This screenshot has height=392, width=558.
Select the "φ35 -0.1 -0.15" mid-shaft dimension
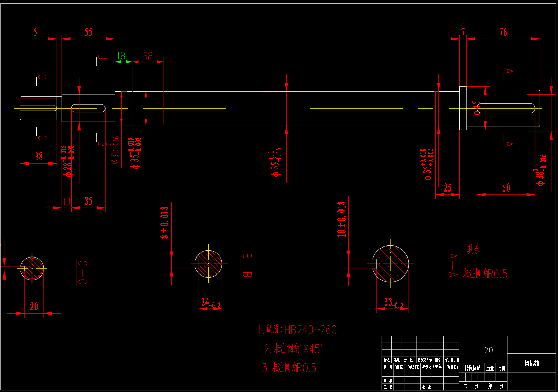(276, 162)
